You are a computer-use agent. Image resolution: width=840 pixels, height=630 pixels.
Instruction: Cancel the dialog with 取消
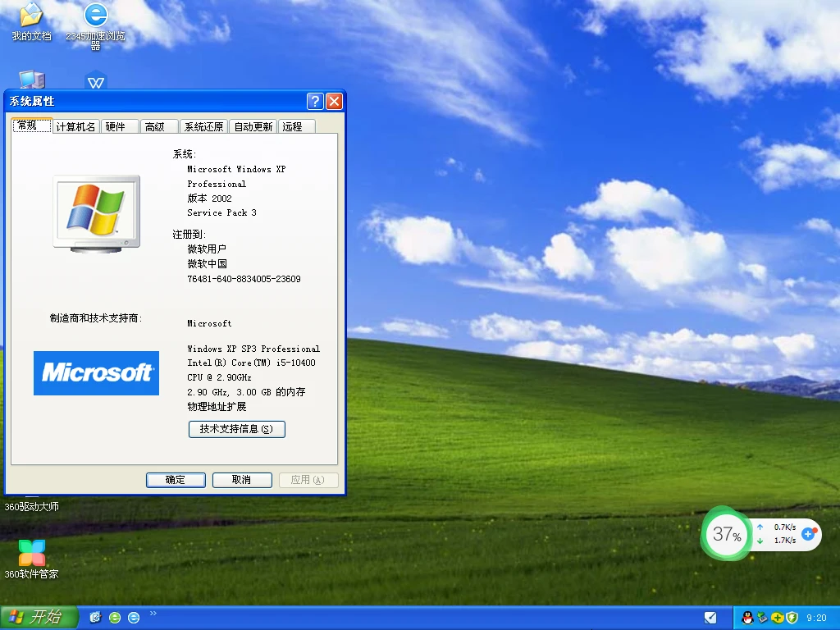click(242, 480)
